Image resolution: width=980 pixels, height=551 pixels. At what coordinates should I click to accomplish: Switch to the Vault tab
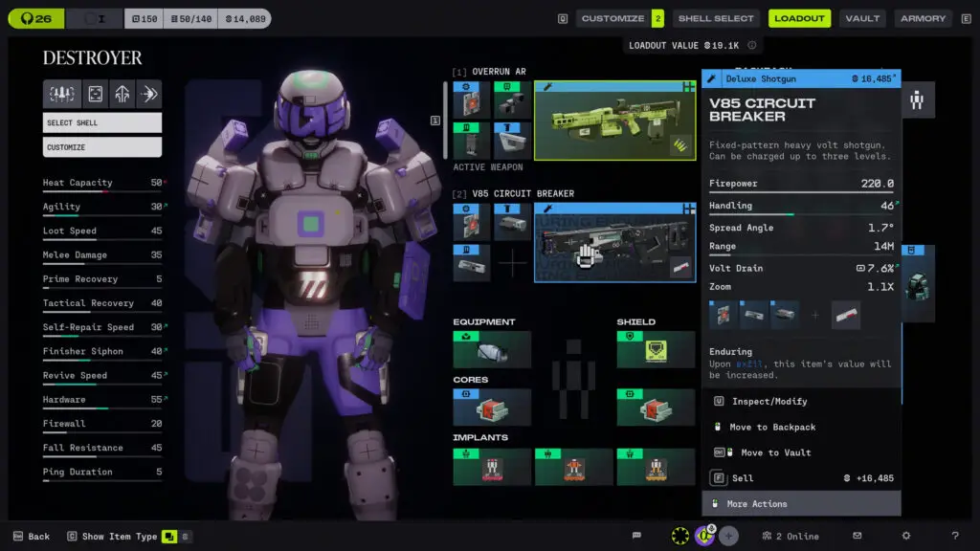point(862,18)
